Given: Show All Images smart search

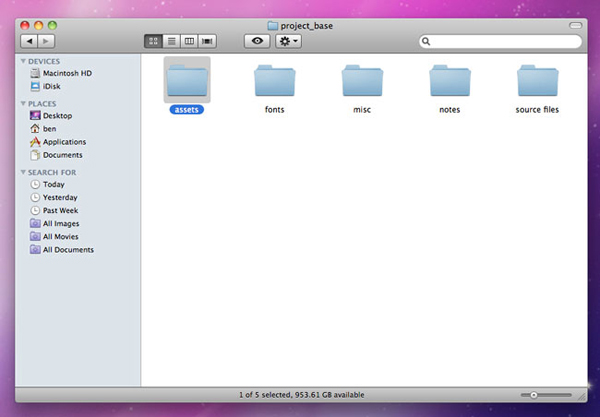Looking at the screenshot, I should [x=55, y=223].
